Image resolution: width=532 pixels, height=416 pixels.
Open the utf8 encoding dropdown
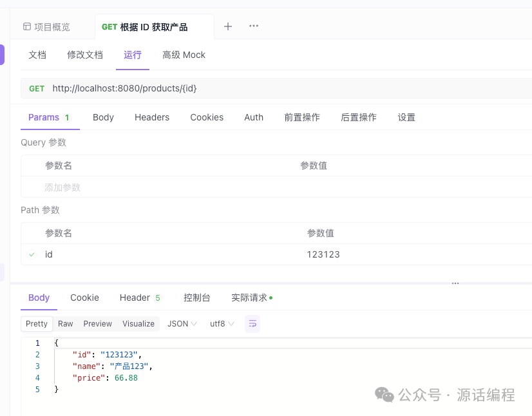[222, 324]
